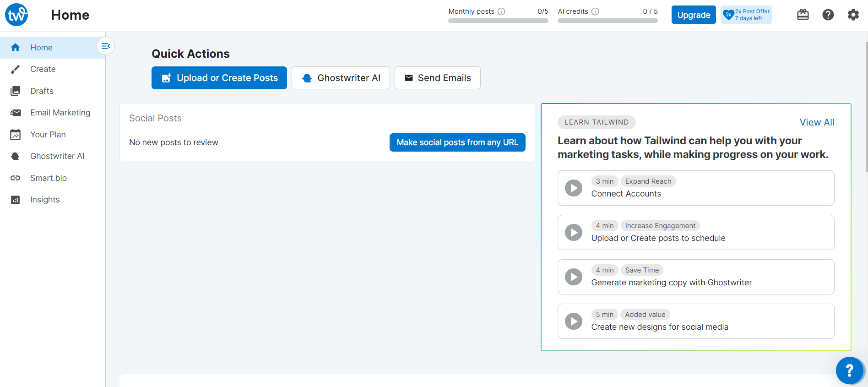This screenshot has height=387, width=868.
Task: Click the Monthly posts info icon
Action: click(x=501, y=11)
